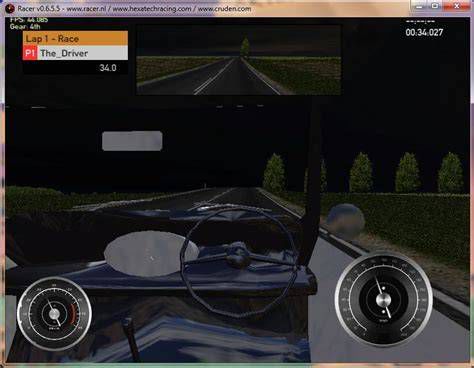Click the FPS counter readout
The image size is (474, 368).
(x=29, y=20)
